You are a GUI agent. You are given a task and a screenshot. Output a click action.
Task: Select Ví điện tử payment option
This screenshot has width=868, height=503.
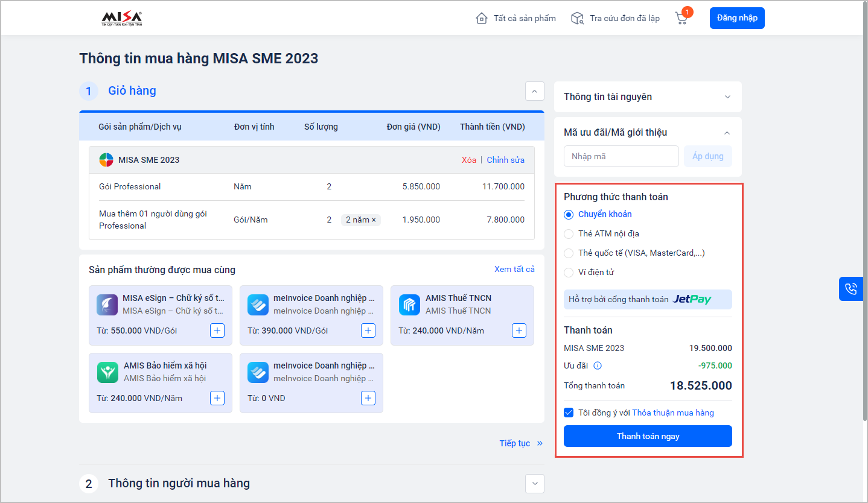[x=569, y=273]
